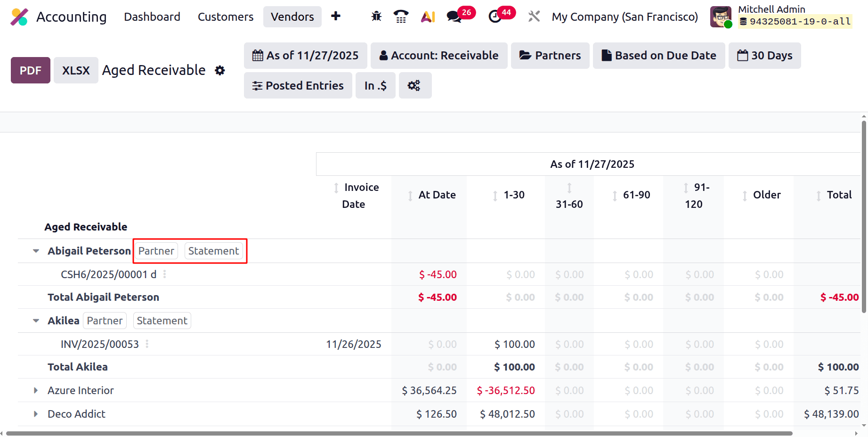The image size is (868, 437).
Task: Go to Accounting app home
Action: (72, 17)
